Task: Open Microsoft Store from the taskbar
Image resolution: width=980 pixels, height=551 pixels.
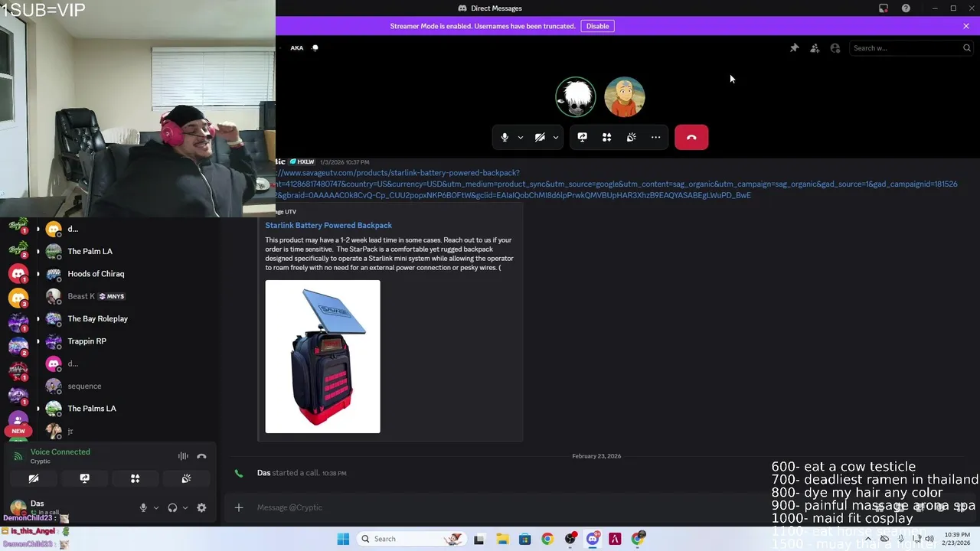Action: pos(524,539)
